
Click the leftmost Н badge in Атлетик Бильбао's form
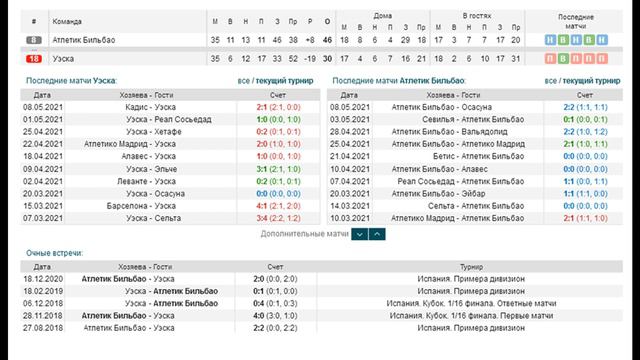pos(550,40)
